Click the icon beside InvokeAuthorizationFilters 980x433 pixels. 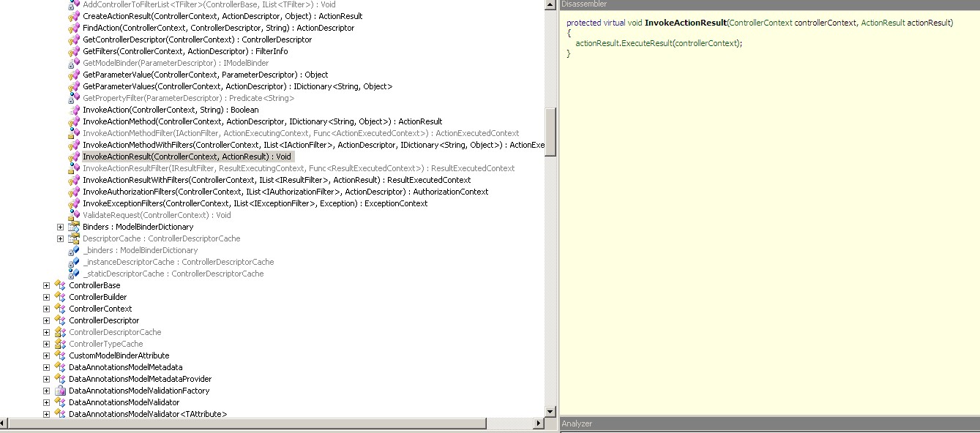(x=73, y=192)
